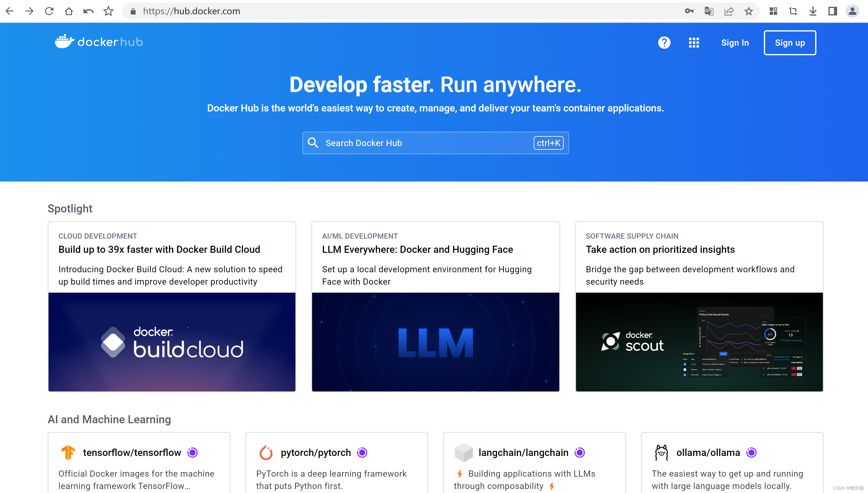
Task: Click 'The easiest way to get up' text
Action: click(727, 479)
